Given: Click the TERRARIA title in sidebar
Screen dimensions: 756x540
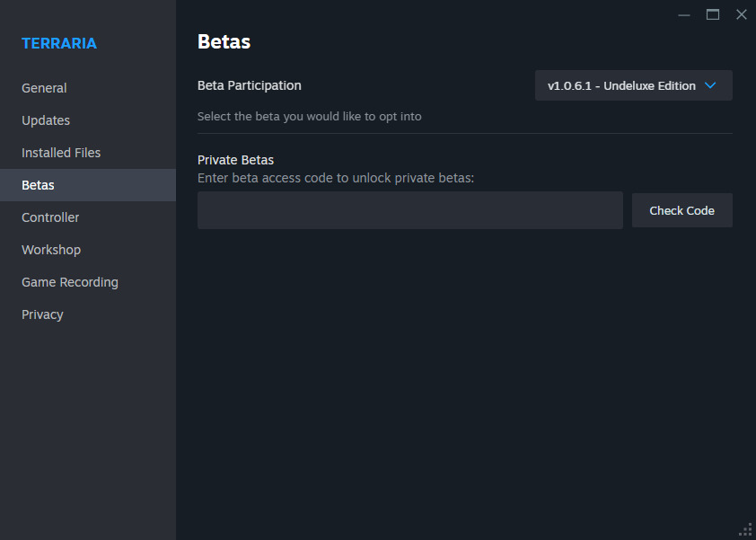Looking at the screenshot, I should (59, 43).
